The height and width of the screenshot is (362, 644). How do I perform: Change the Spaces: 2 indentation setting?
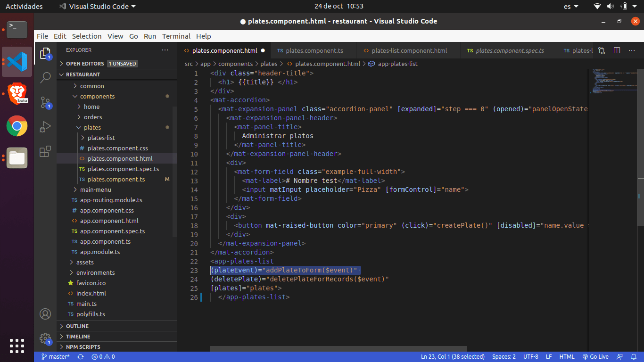(504, 357)
